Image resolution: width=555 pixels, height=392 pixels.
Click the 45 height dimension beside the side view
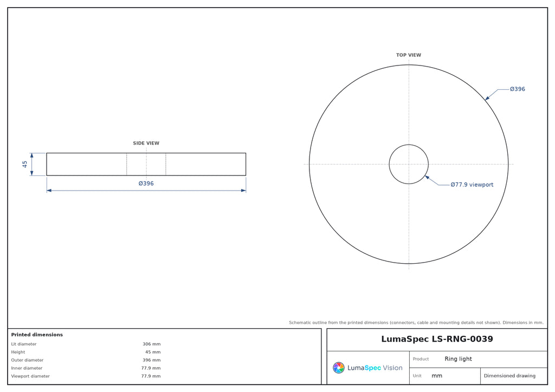point(25,165)
